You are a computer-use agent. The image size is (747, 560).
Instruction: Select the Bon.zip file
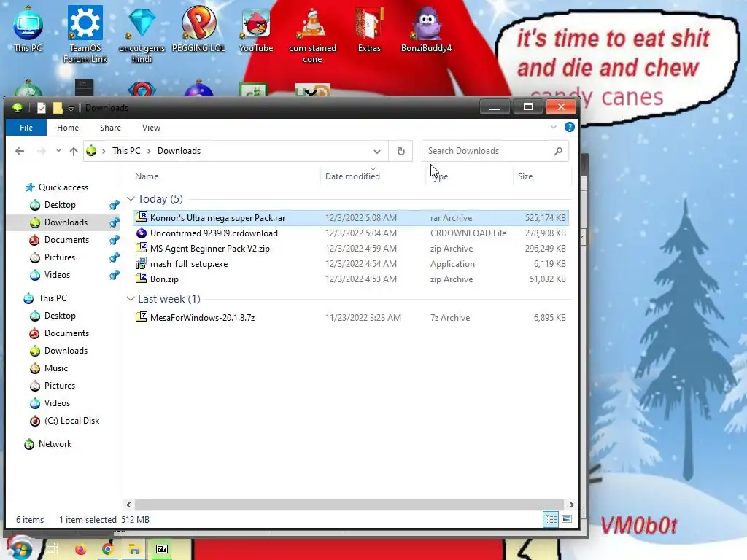(351, 279)
